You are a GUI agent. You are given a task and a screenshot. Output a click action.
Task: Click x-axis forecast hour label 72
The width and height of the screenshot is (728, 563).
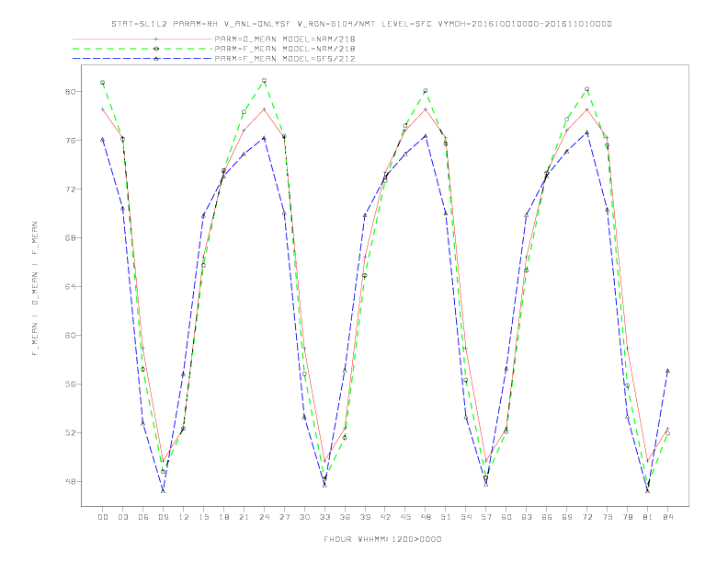pyautogui.click(x=586, y=517)
